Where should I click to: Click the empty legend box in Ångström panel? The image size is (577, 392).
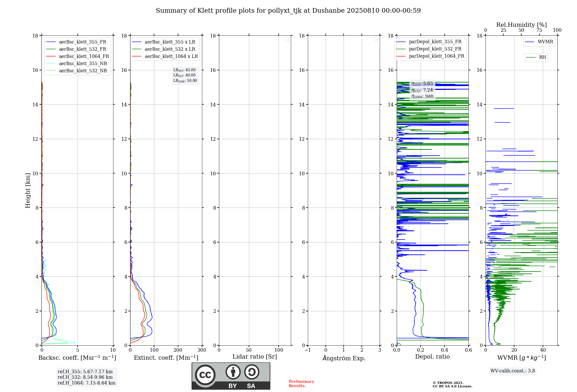(376, 40)
